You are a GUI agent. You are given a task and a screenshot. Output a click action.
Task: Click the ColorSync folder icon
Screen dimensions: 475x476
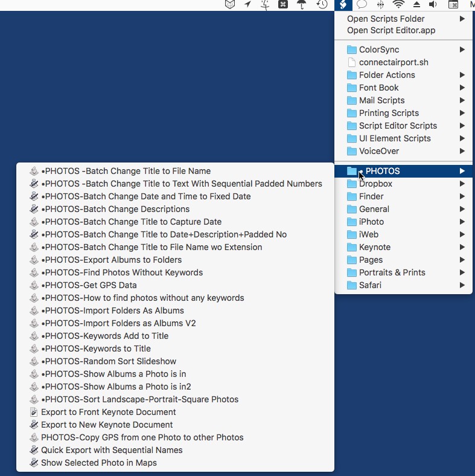(x=351, y=50)
